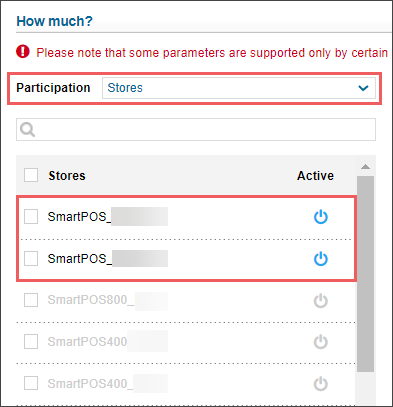
Task: Click the greyed power icon for SmartPOS800_ row
Action: click(321, 301)
